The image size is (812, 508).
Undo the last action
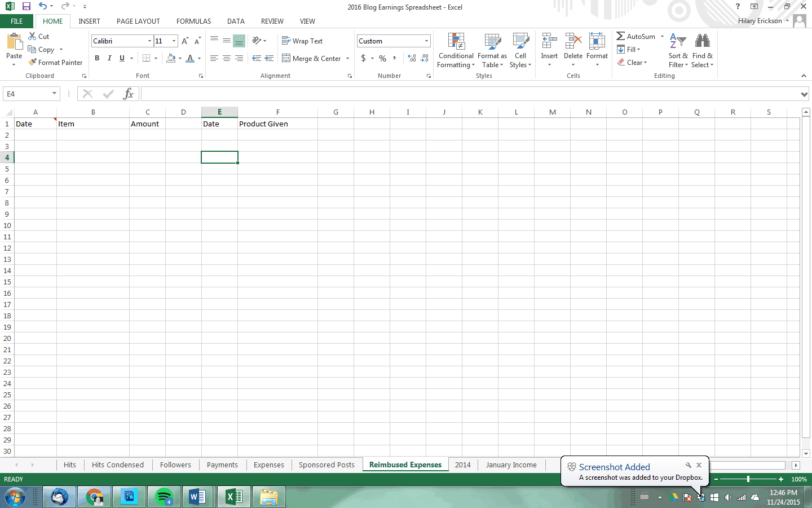tap(43, 6)
